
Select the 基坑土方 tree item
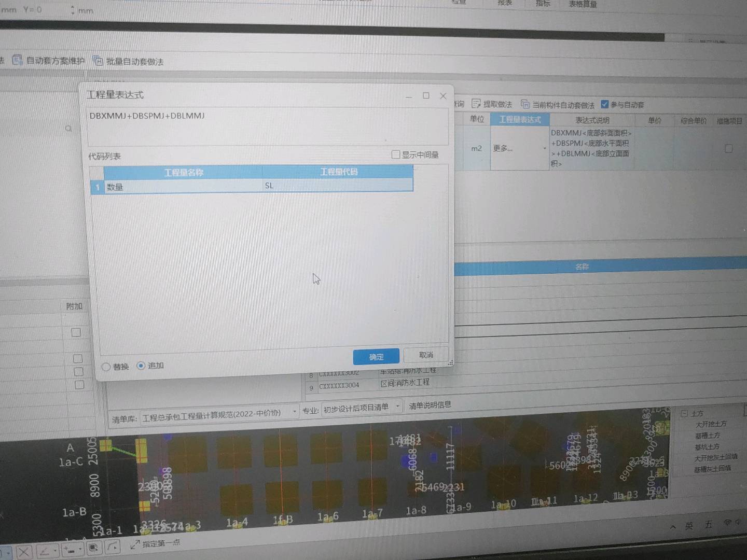point(707,446)
